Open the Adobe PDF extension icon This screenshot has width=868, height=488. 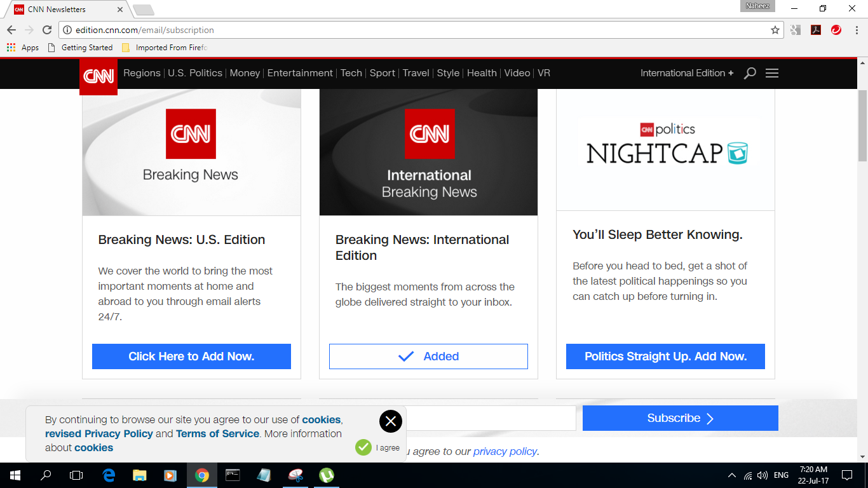816,30
